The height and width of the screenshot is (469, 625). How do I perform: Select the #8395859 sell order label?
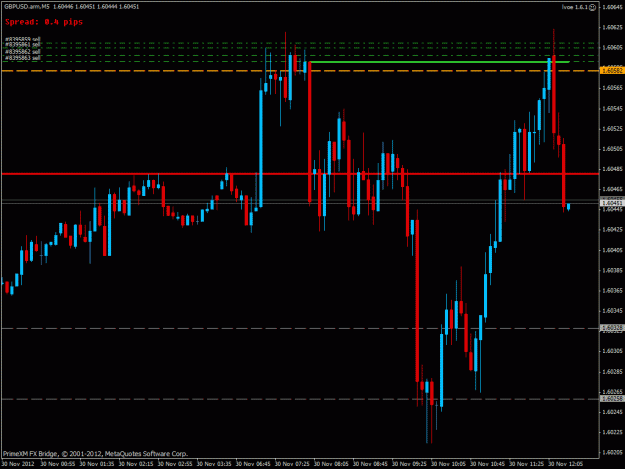pyautogui.click(x=23, y=39)
